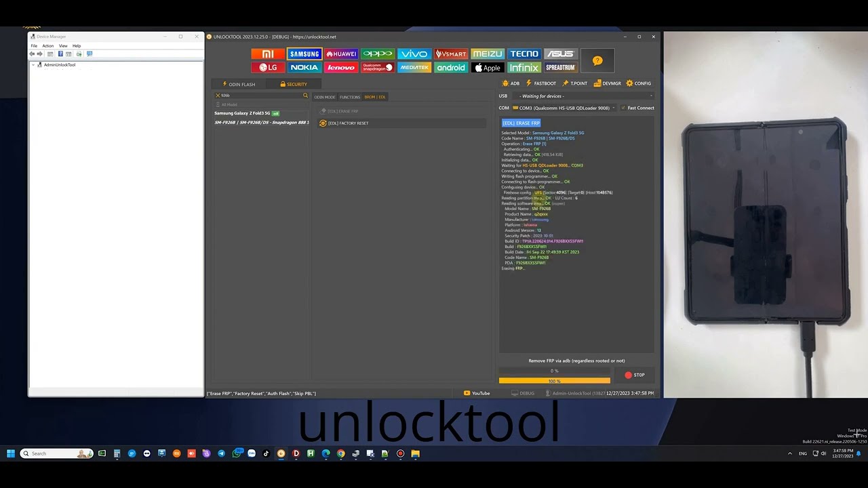
Task: Switch to the SECURITY tab
Action: click(x=294, y=84)
